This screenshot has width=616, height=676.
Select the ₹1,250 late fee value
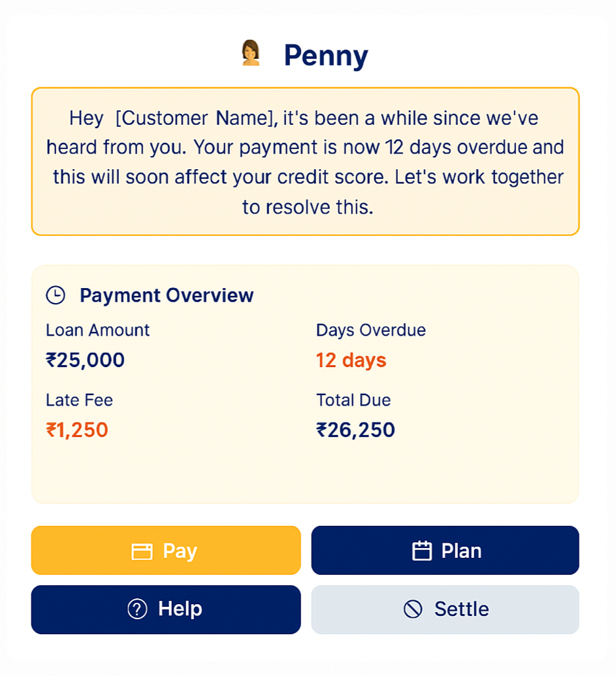click(76, 430)
